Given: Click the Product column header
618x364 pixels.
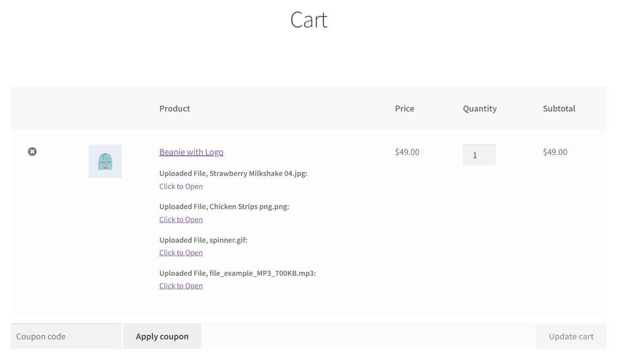Looking at the screenshot, I should [x=174, y=108].
